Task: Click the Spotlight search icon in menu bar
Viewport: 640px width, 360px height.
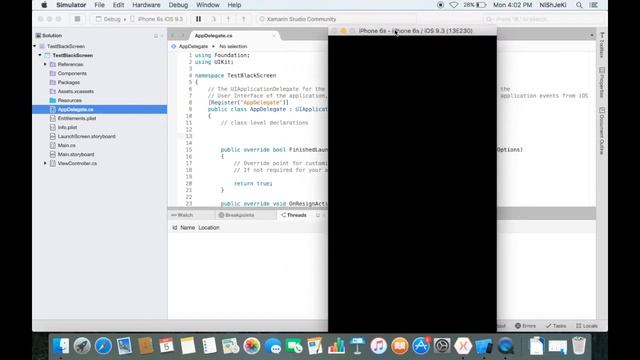Action: pos(579,5)
